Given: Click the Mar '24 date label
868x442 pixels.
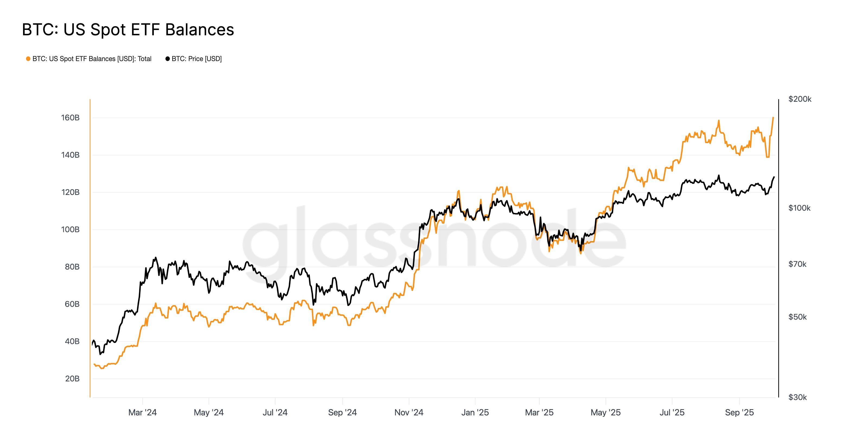Looking at the screenshot, I should pos(142,413).
